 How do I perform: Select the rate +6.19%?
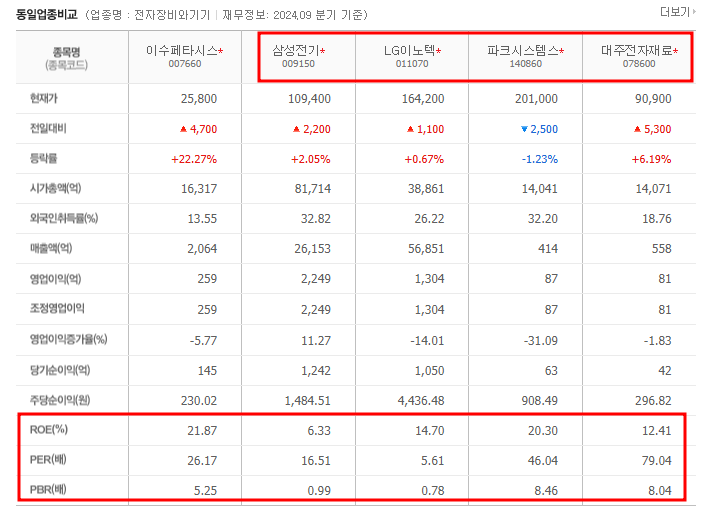(651, 159)
